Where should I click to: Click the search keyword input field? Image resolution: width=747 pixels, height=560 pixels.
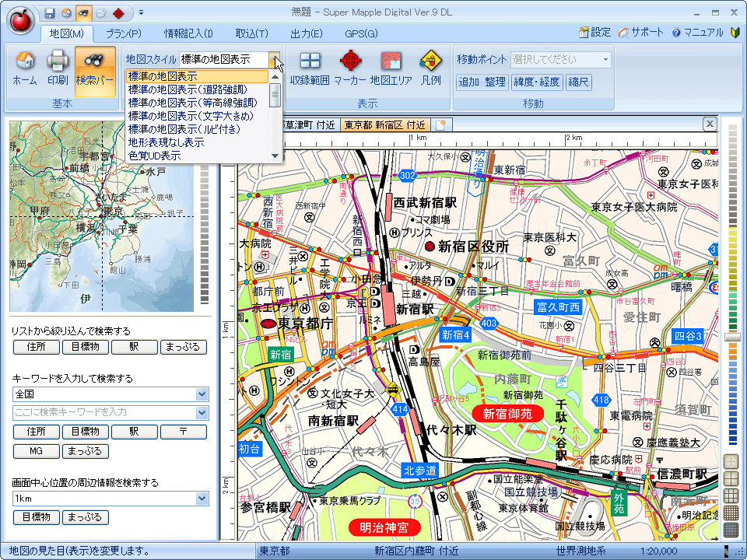coord(103,412)
